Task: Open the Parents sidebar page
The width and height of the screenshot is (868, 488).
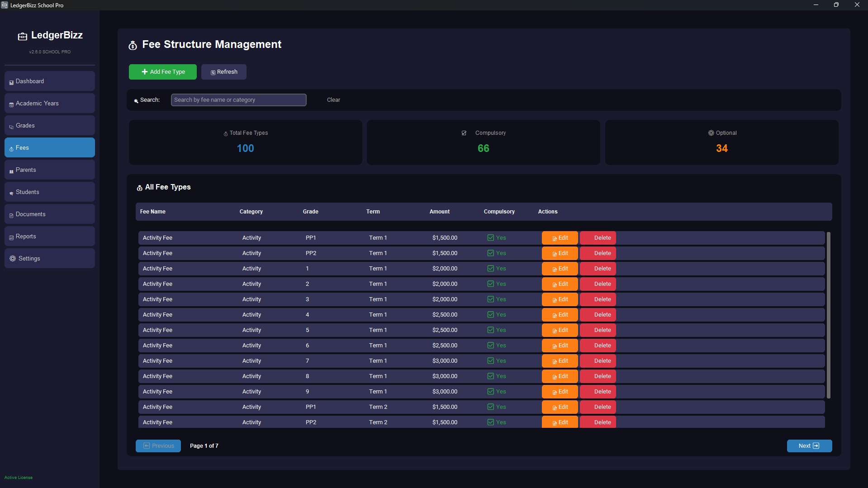Action: tap(50, 170)
